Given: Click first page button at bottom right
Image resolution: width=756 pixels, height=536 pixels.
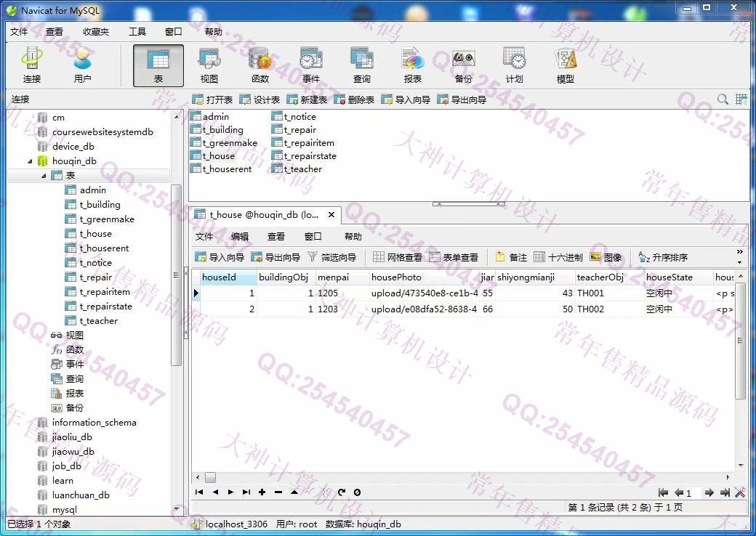Looking at the screenshot, I should [x=663, y=492].
